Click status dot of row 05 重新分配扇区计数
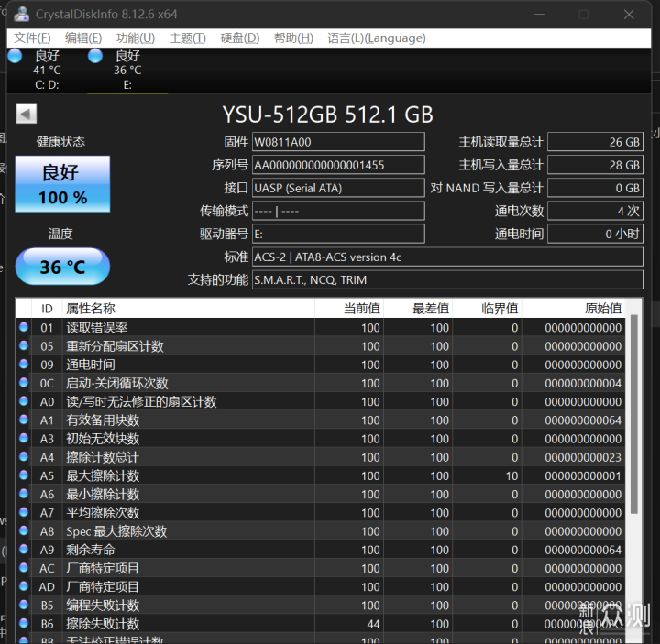 (24, 345)
